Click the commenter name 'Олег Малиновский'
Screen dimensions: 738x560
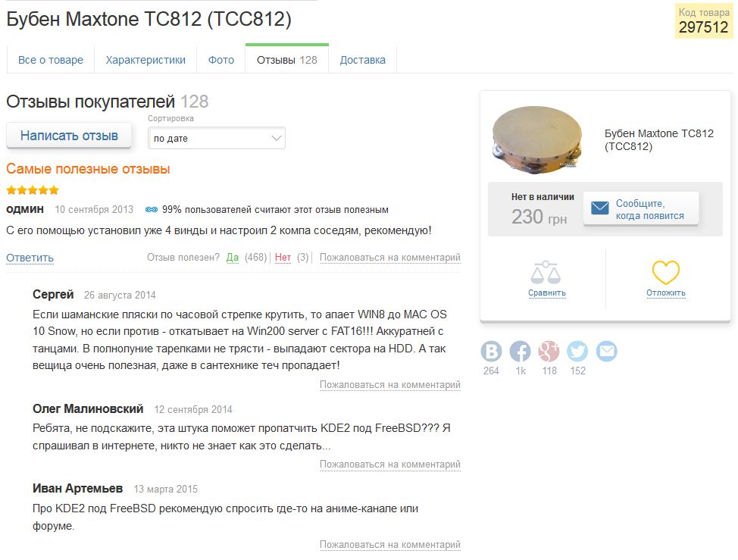(x=88, y=409)
